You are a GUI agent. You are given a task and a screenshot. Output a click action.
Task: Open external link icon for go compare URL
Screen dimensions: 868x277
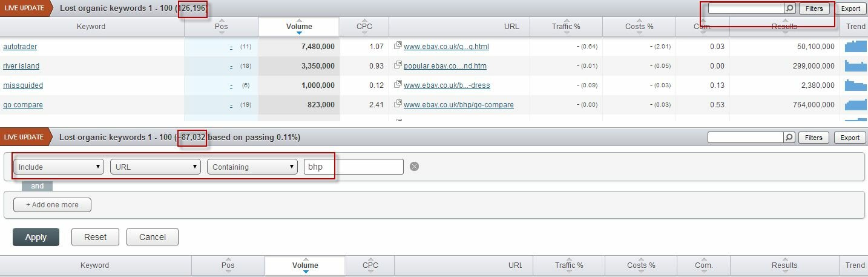tap(398, 104)
